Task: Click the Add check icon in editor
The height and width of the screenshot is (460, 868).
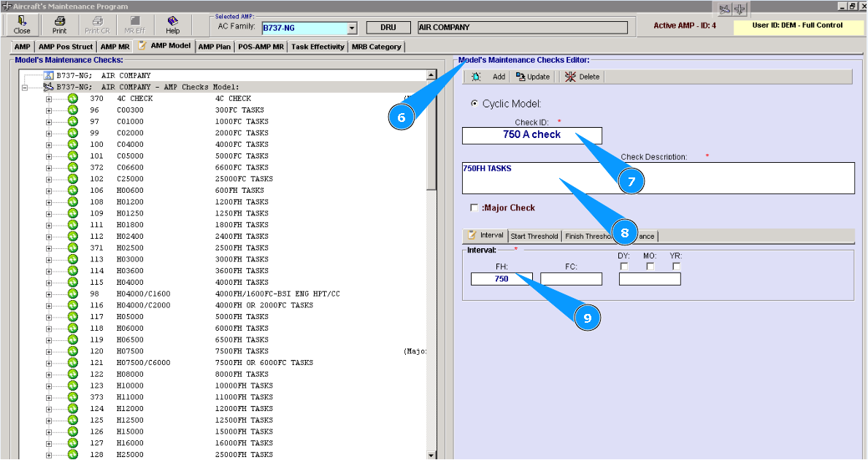Action: coord(476,77)
